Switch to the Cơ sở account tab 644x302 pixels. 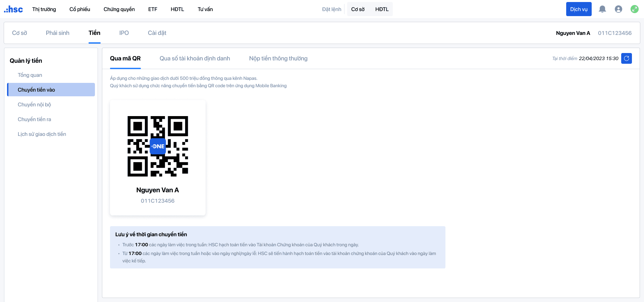(x=19, y=33)
